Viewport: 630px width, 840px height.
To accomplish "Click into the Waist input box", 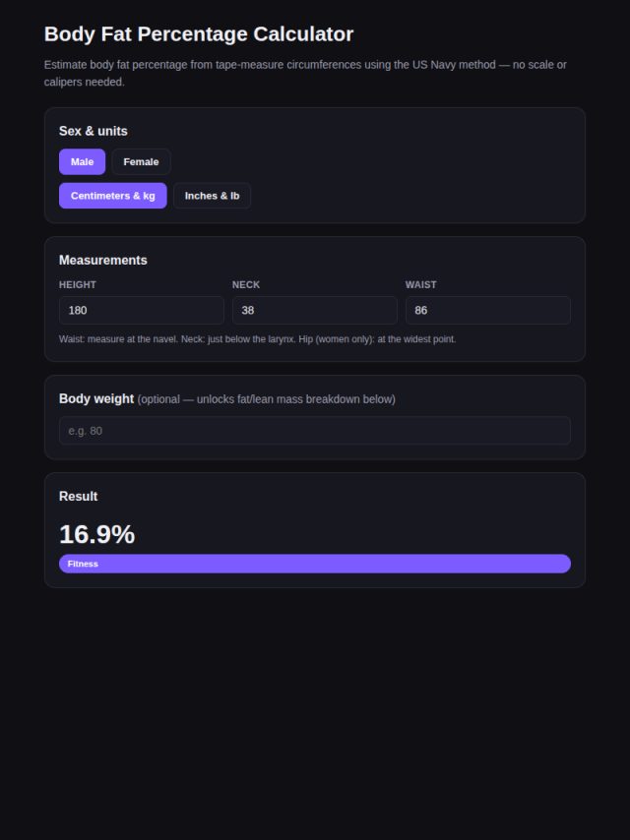I will (x=488, y=310).
